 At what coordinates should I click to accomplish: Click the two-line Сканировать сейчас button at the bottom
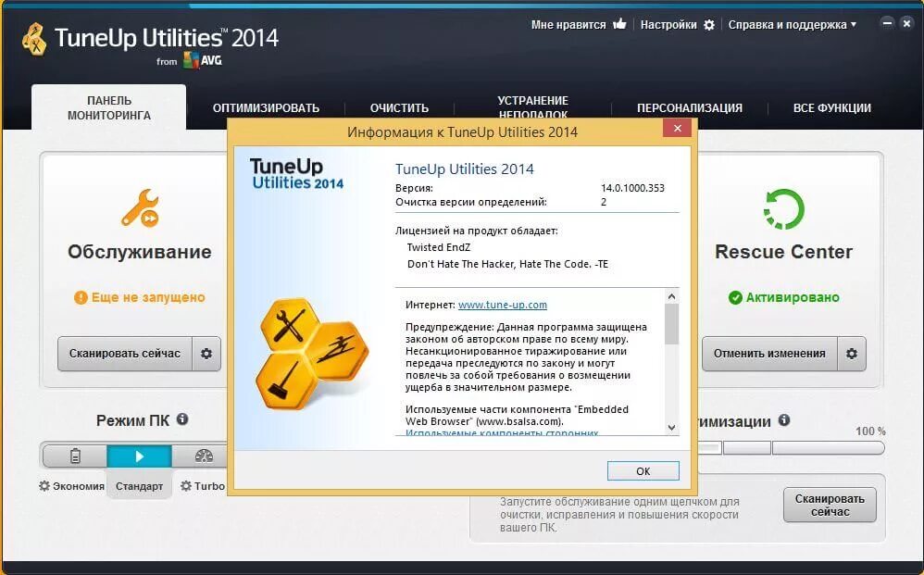[830, 505]
